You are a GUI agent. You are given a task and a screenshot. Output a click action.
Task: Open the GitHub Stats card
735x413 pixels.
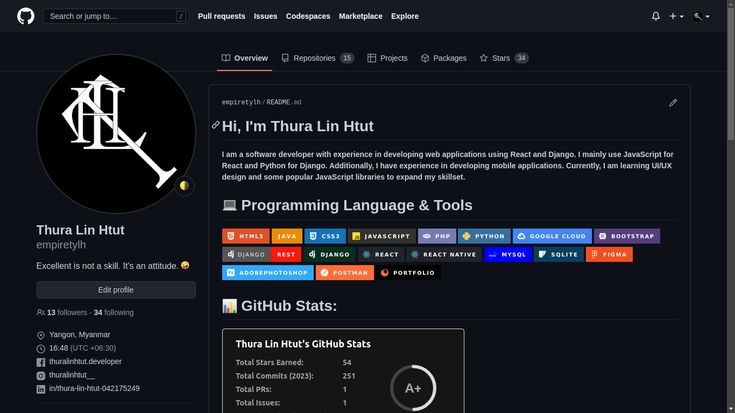coord(343,371)
